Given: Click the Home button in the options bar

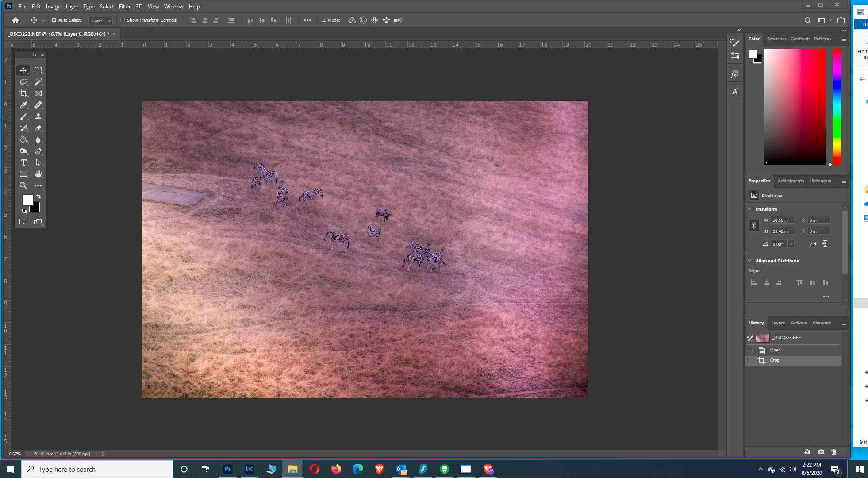Looking at the screenshot, I should [15, 20].
